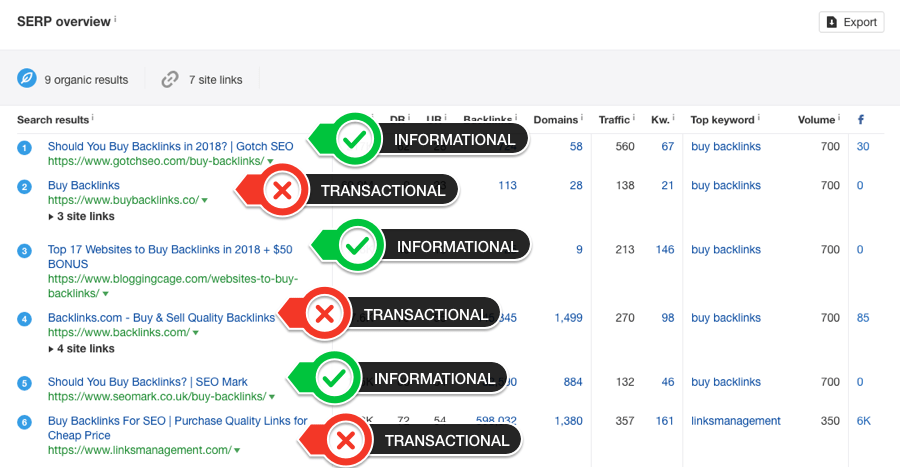Click domains count 28 for buybacklinks.co
The image size is (900, 468).
tap(576, 185)
